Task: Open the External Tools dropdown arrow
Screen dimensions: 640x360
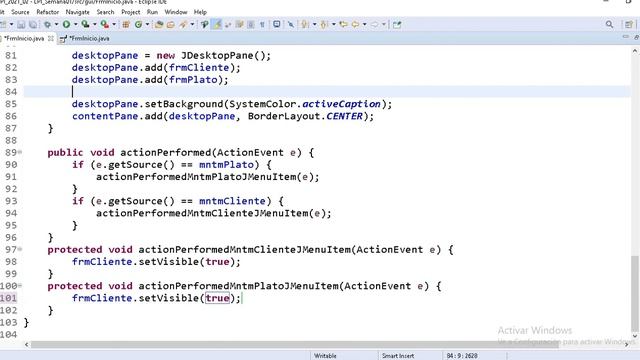Action: 114,25
